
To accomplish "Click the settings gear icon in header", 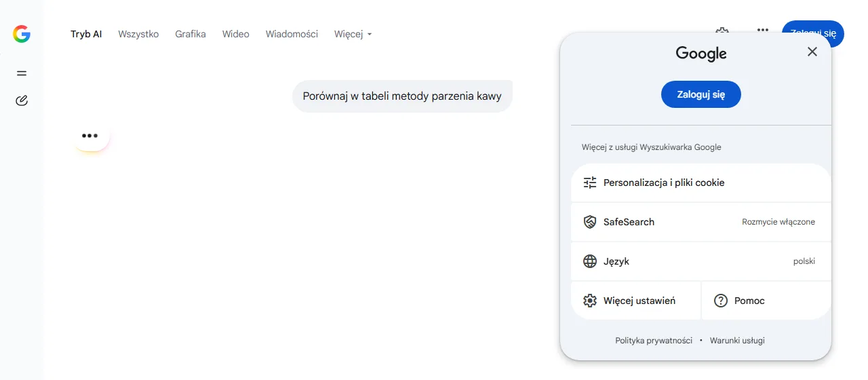I will (x=722, y=31).
